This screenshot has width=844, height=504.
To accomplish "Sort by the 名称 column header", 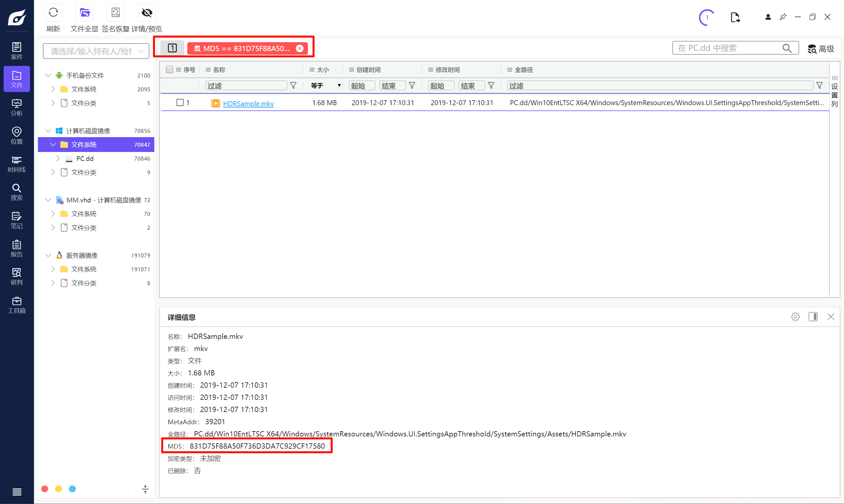I will coord(219,70).
